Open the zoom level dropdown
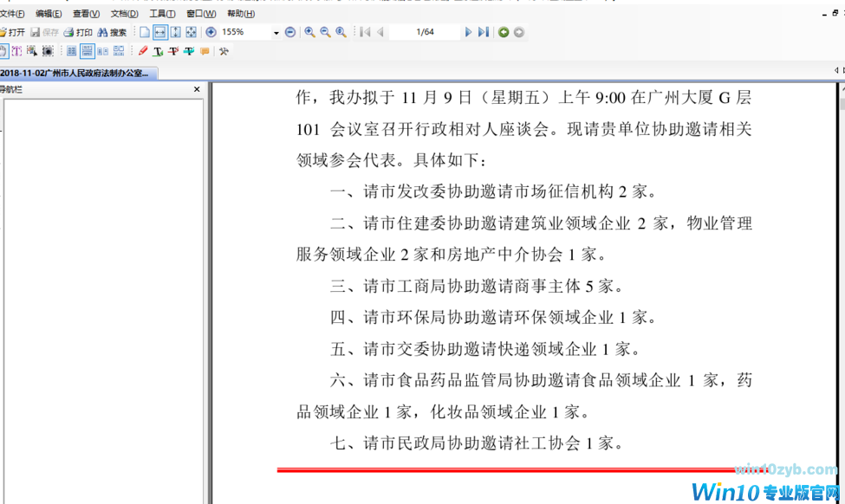 pos(276,32)
